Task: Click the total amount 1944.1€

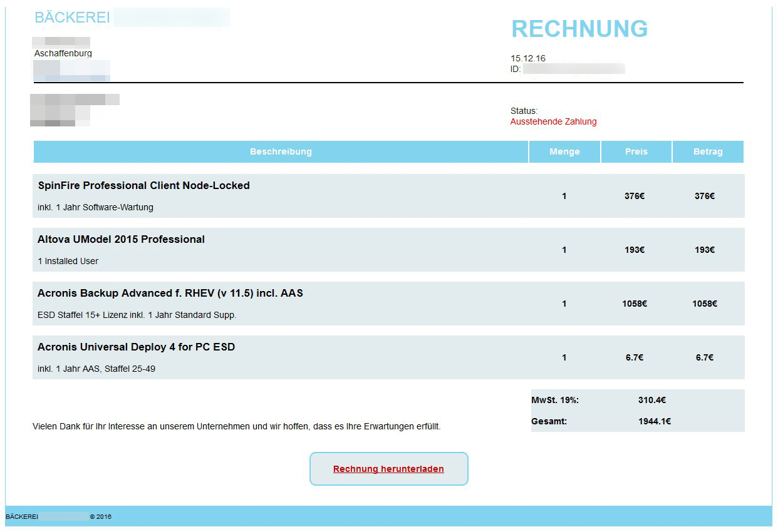Action: (655, 421)
